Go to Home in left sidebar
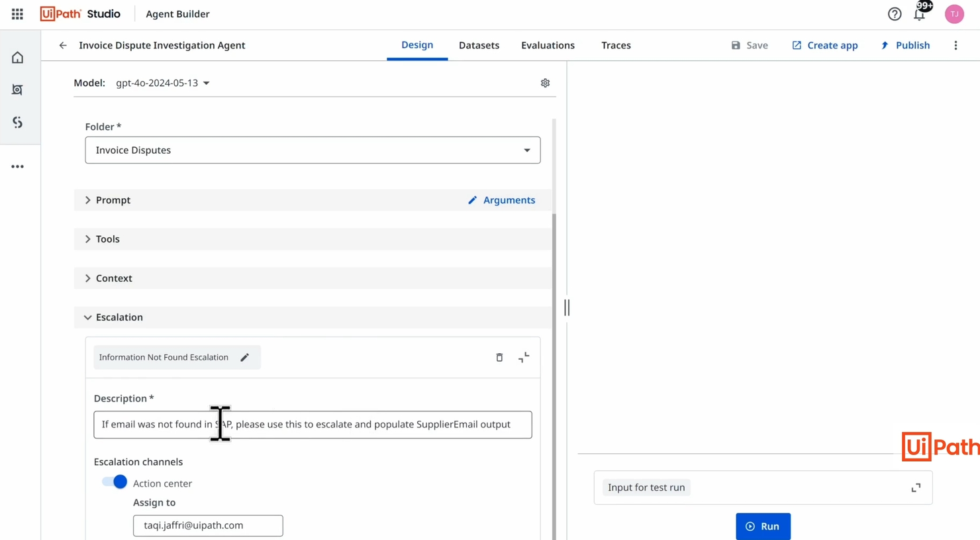980x540 pixels. (18, 58)
